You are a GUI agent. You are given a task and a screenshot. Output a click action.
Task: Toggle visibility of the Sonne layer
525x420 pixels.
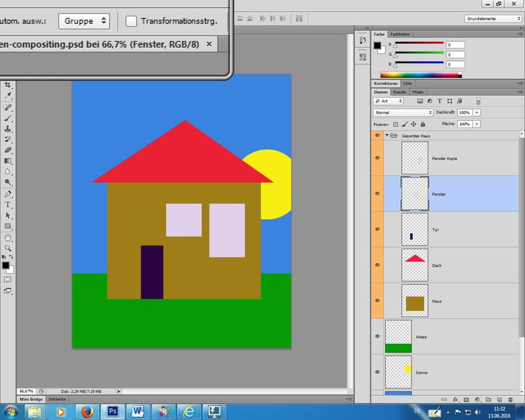point(377,372)
